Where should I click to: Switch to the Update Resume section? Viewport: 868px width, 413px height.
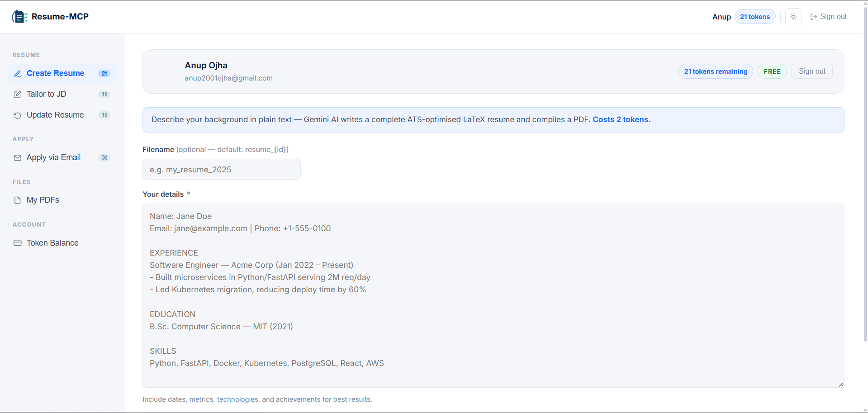pos(55,115)
